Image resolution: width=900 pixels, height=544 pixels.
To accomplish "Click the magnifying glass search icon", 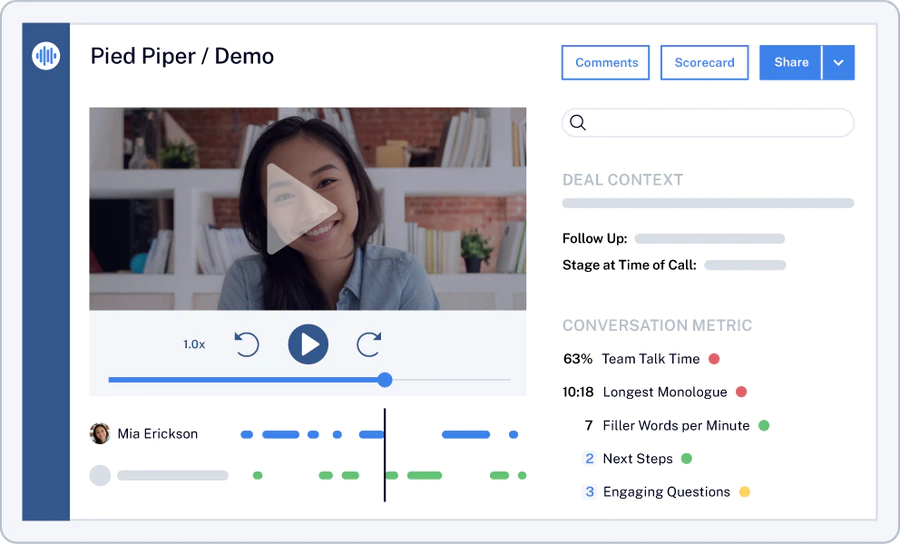I will 578,122.
